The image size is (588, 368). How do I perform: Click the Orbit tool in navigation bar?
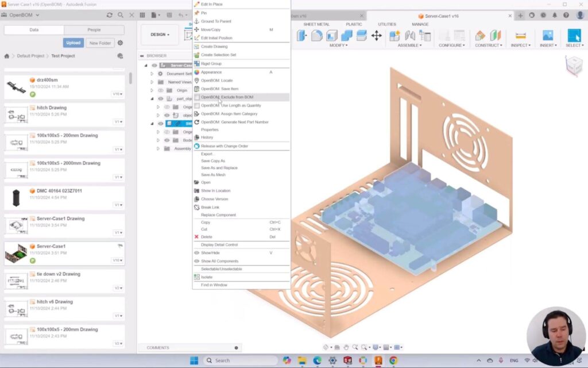click(327, 347)
